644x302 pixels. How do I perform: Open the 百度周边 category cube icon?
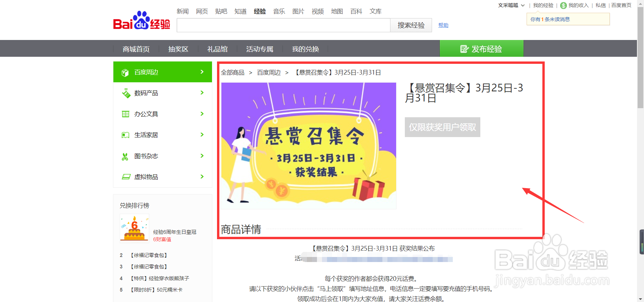pos(125,73)
